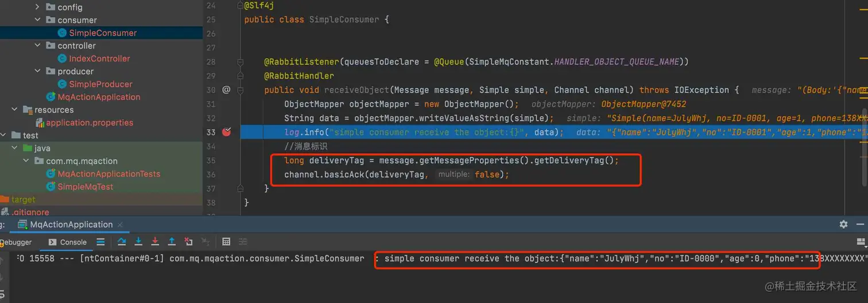Toggle the breakpoint on line 33
This screenshot has width=868, height=303.
click(x=226, y=132)
